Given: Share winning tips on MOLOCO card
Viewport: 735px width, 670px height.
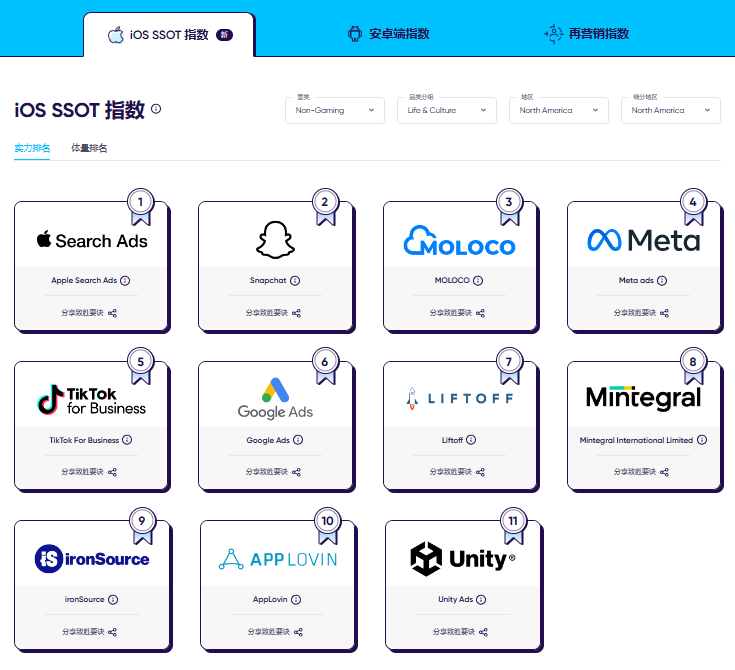Looking at the screenshot, I should tap(458, 313).
